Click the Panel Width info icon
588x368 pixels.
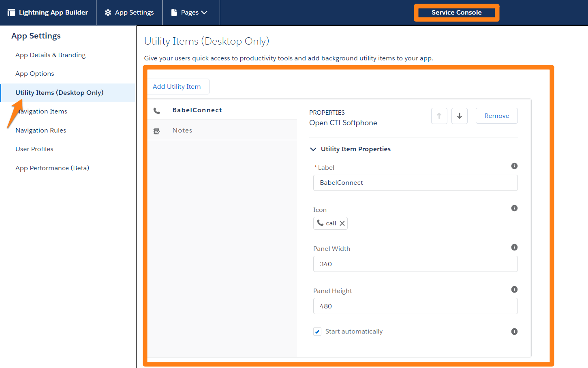click(x=514, y=247)
